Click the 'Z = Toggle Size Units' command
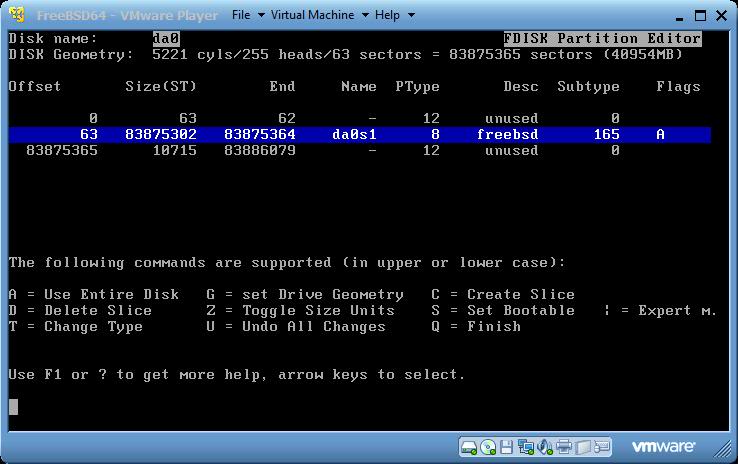The height and width of the screenshot is (464, 738). [300, 311]
